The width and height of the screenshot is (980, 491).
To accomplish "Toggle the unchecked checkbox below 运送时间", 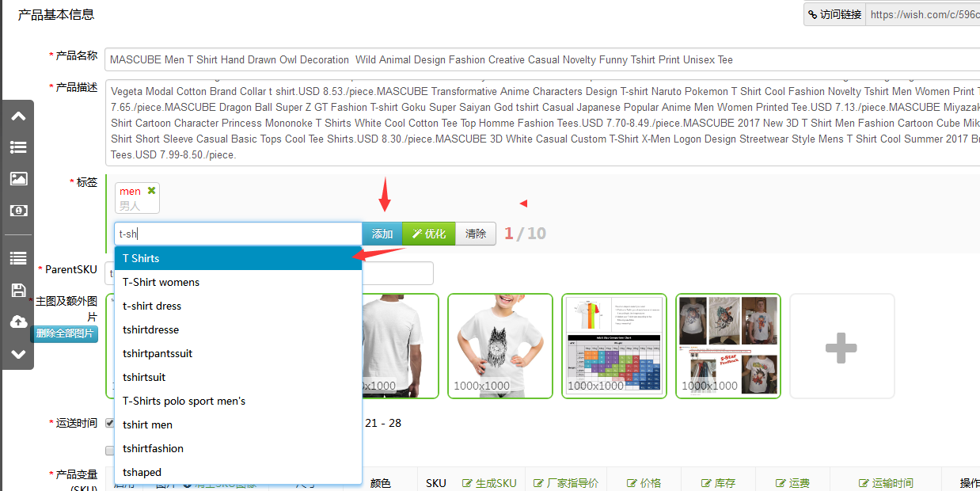I will (110, 451).
